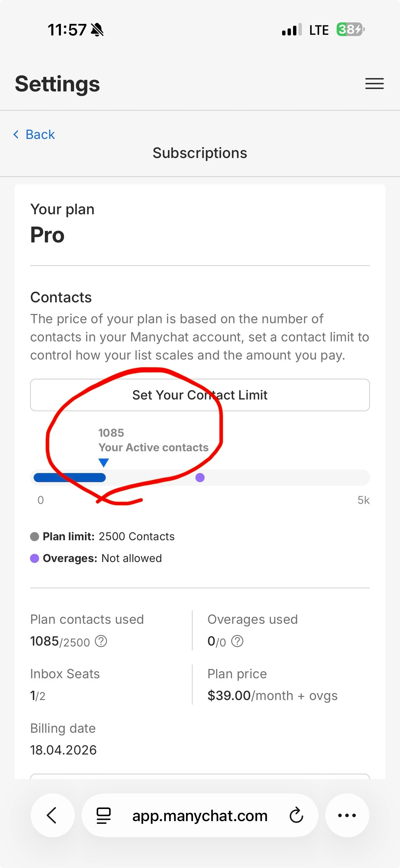
Task: Open the browser three-dots more menu
Action: [x=347, y=815]
